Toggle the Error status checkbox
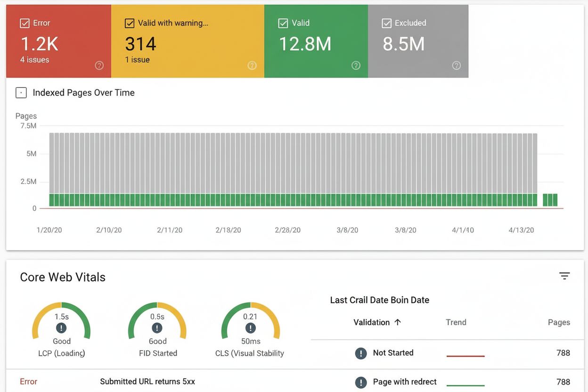 point(24,22)
